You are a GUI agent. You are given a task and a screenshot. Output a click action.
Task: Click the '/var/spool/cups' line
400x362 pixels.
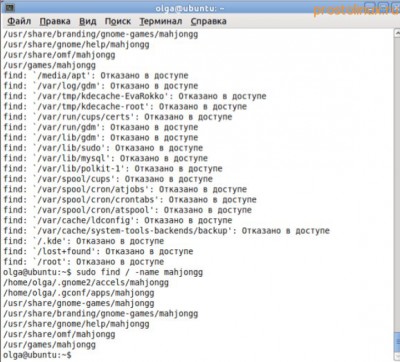coord(108,179)
